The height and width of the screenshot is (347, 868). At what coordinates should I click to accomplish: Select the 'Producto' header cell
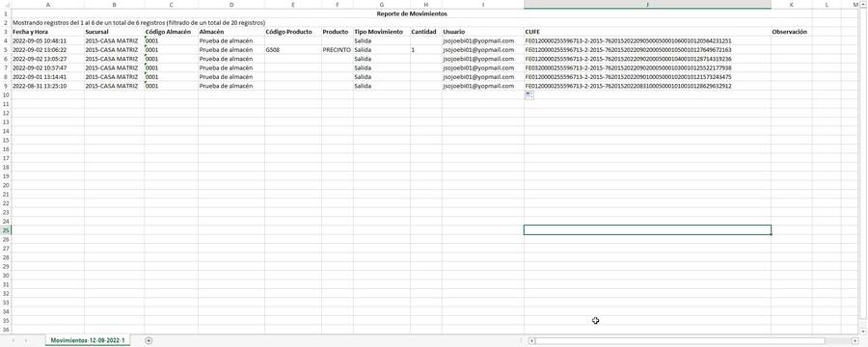[338, 32]
